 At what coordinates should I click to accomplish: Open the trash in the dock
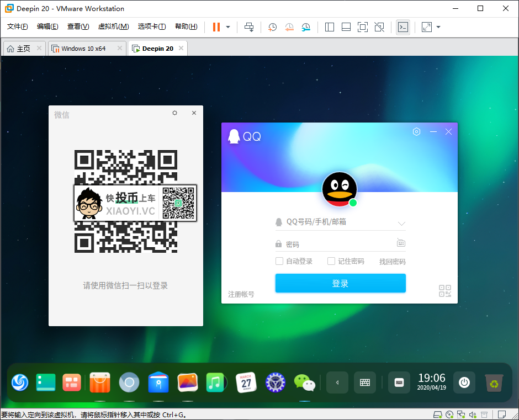494,383
